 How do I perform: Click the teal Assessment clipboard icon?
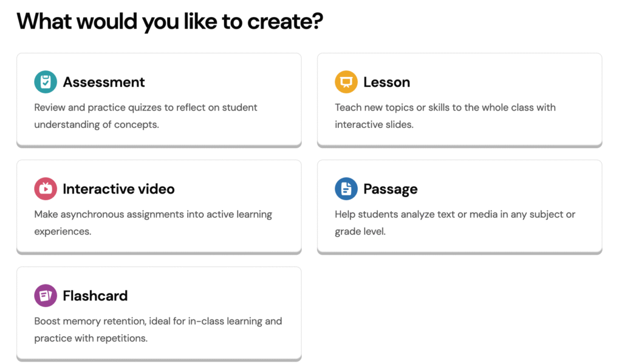[x=46, y=82]
